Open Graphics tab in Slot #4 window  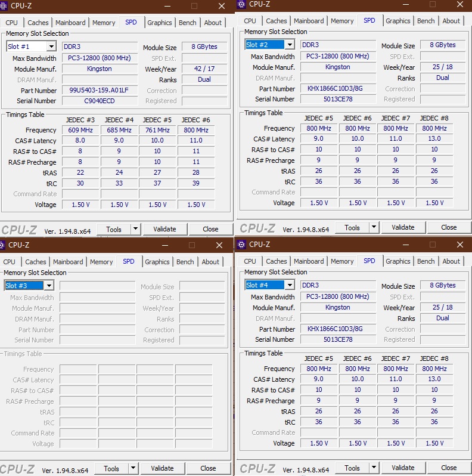click(398, 261)
